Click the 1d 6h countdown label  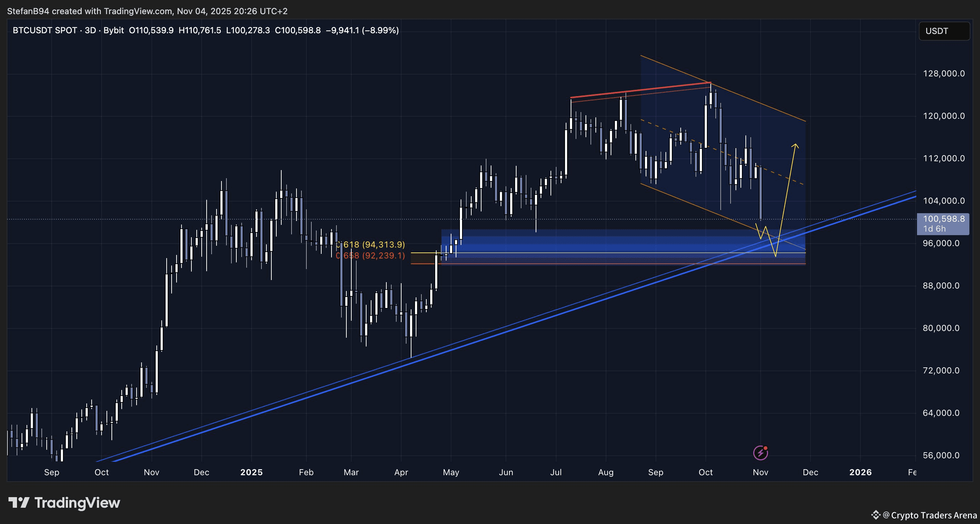point(934,228)
